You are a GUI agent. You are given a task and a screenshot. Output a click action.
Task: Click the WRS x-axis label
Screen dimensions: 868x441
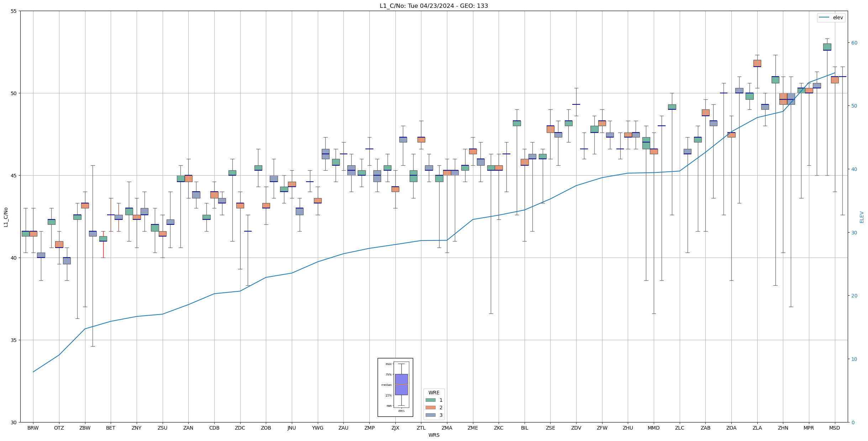click(433, 435)
